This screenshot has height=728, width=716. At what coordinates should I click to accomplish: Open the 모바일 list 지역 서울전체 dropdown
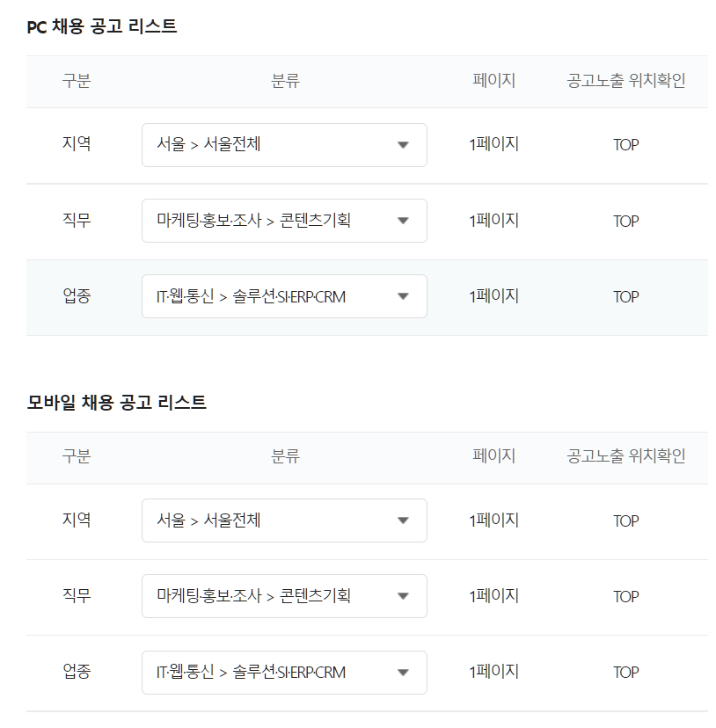click(284, 521)
